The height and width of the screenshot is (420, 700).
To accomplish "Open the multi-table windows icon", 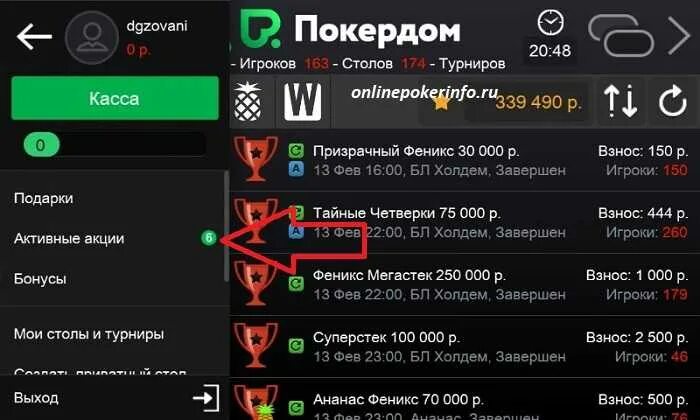I will point(621,35).
